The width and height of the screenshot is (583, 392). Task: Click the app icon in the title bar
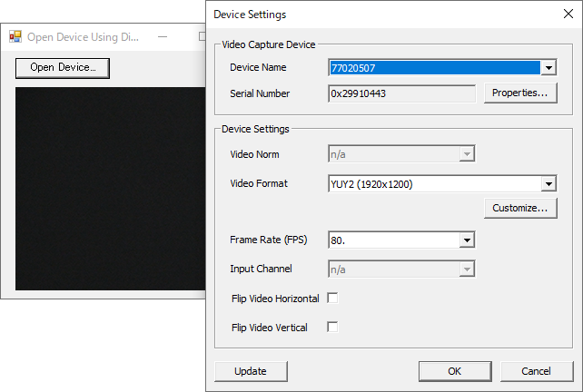pyautogui.click(x=15, y=36)
